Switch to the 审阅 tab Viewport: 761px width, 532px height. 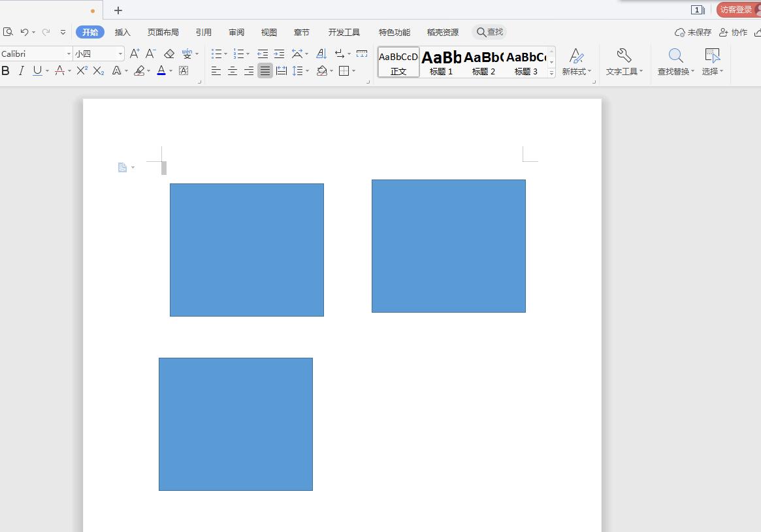coord(236,32)
